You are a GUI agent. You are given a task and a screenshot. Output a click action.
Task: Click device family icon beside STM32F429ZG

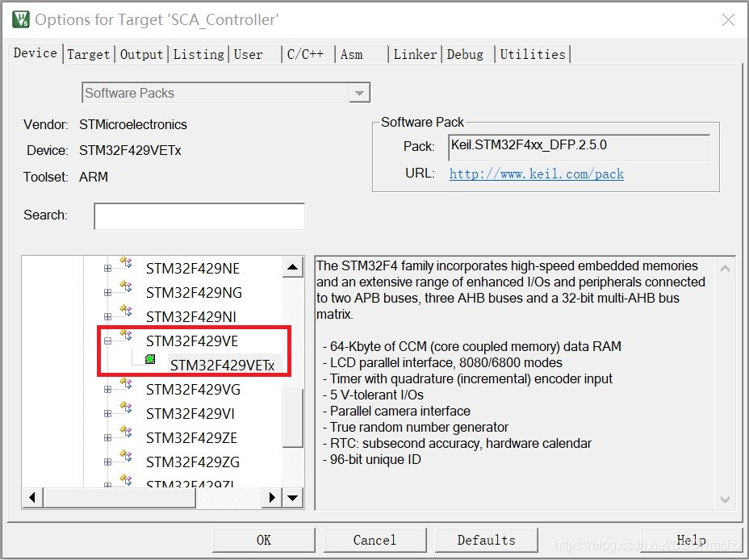[x=126, y=457]
